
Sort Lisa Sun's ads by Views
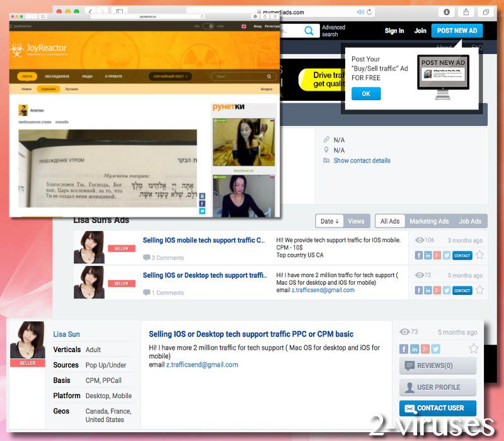pos(356,221)
